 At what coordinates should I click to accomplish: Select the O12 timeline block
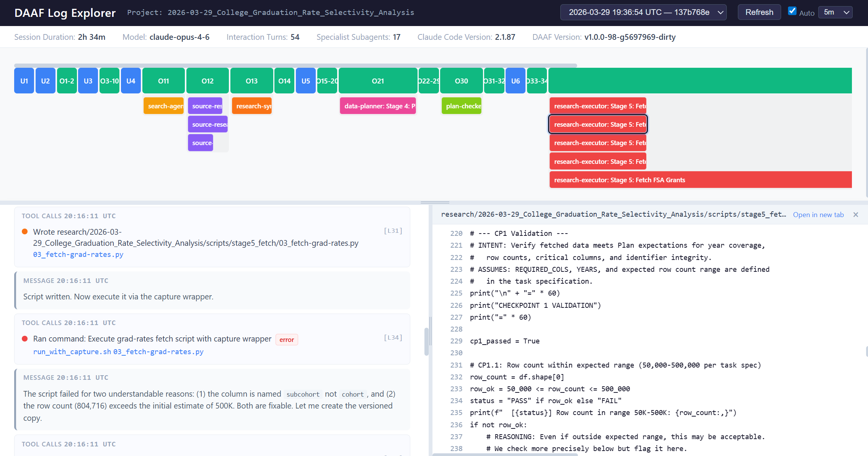207,81
